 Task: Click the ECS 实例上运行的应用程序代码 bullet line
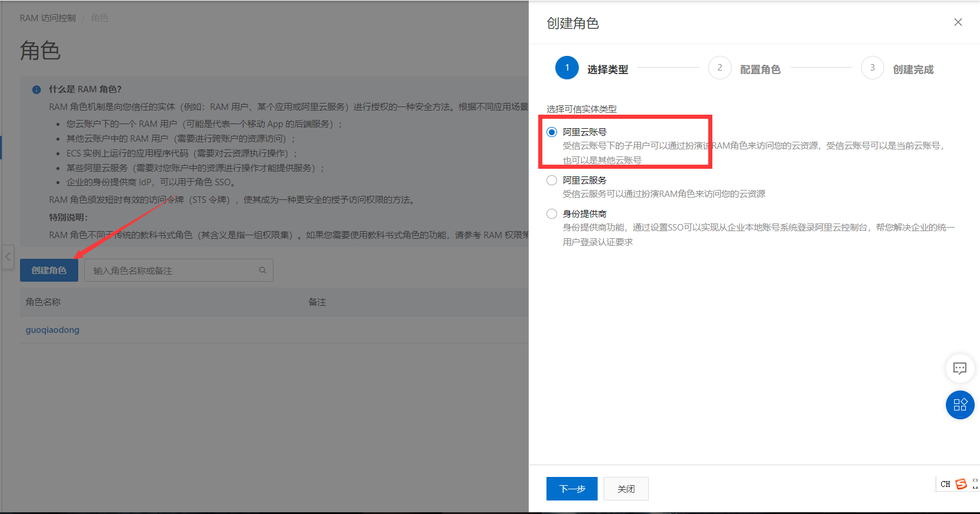(x=182, y=153)
